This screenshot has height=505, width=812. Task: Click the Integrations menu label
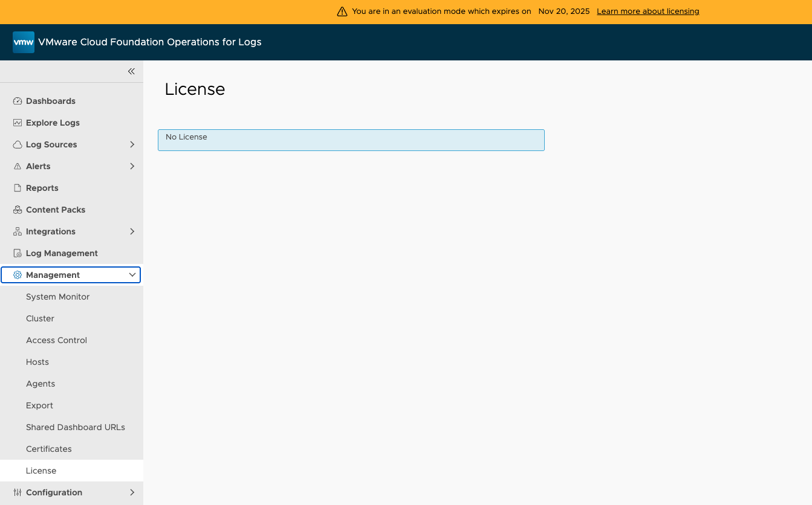pyautogui.click(x=51, y=231)
